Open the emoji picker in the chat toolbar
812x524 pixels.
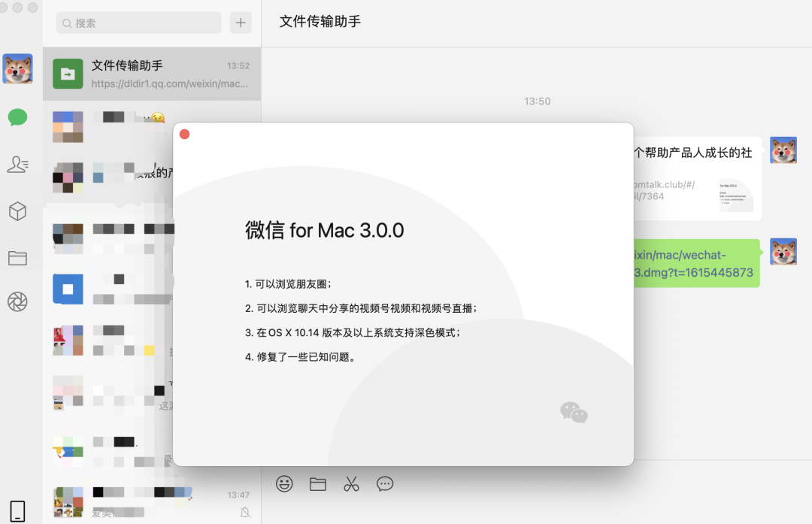coord(283,484)
